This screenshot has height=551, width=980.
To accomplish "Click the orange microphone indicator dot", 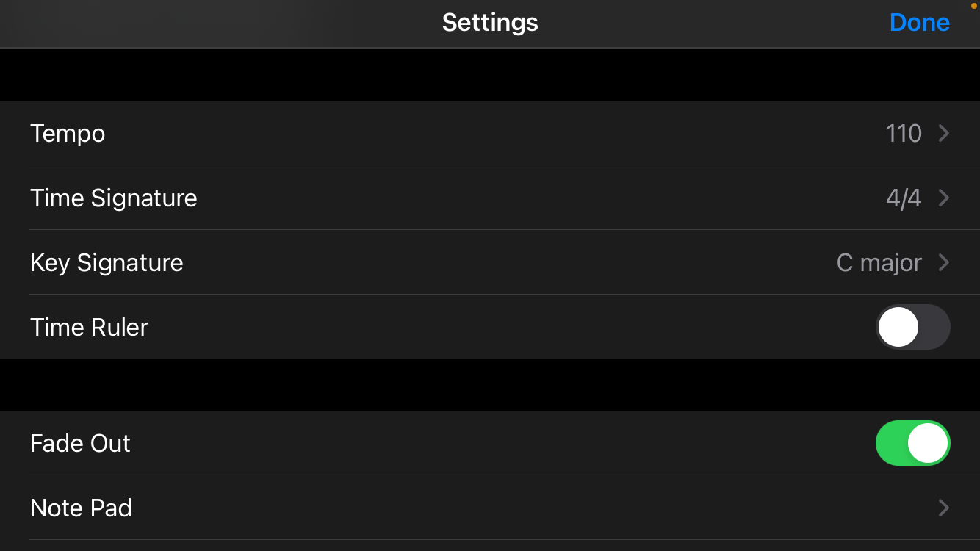I will 974,6.
